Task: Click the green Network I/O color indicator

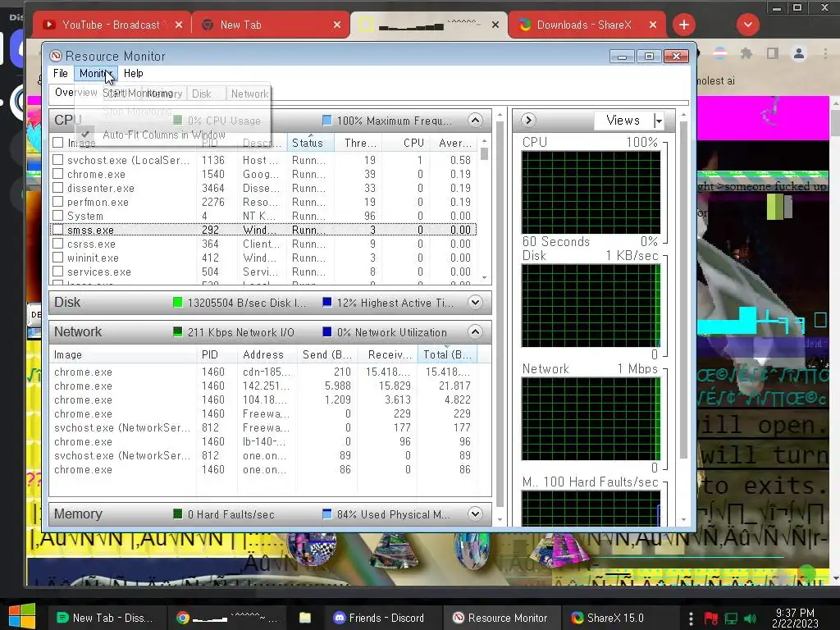Action: point(178,331)
